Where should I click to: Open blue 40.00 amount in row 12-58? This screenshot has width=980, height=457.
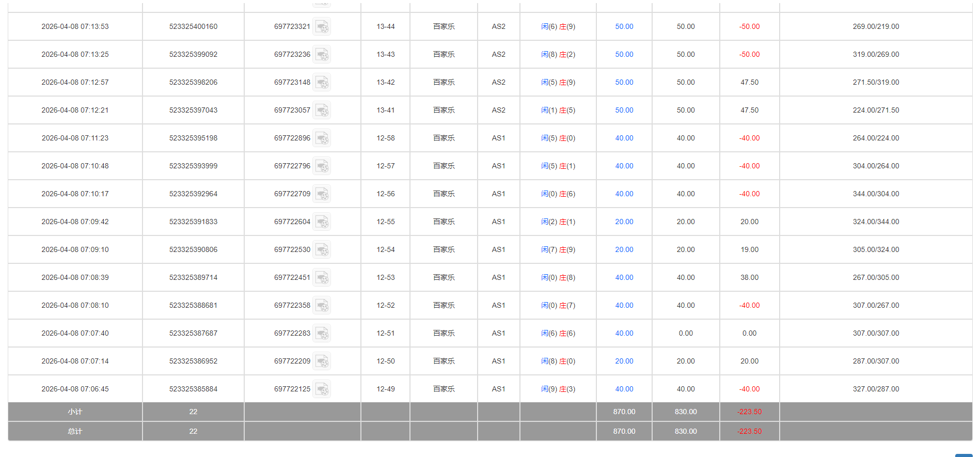click(x=624, y=138)
